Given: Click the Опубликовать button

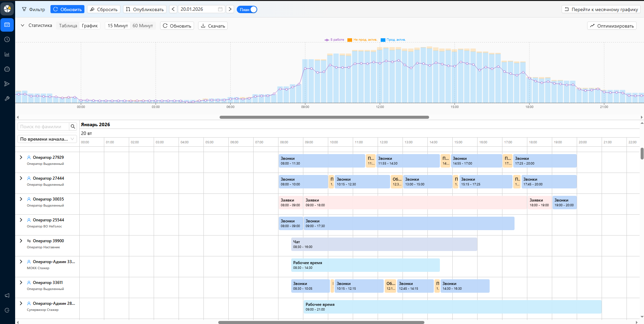Looking at the screenshot, I should point(145,9).
